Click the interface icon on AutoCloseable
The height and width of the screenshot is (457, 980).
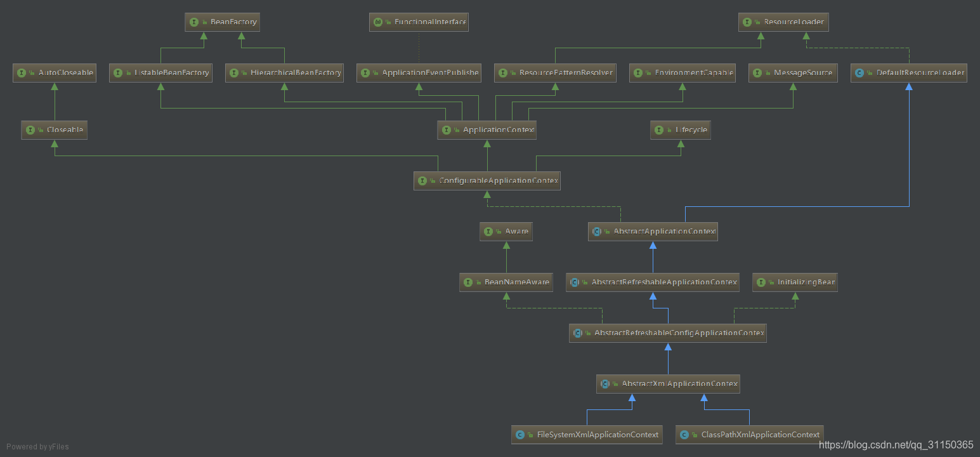[22, 73]
